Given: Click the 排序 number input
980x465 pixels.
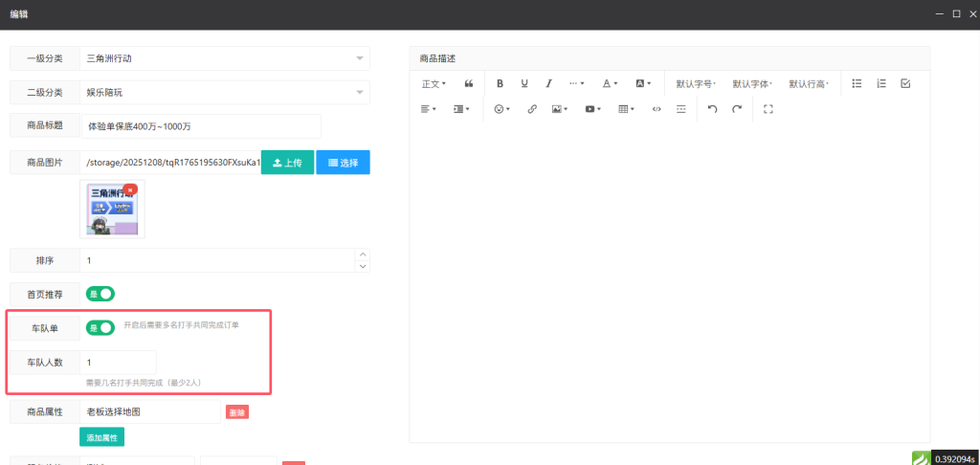Looking at the screenshot, I should 217,260.
